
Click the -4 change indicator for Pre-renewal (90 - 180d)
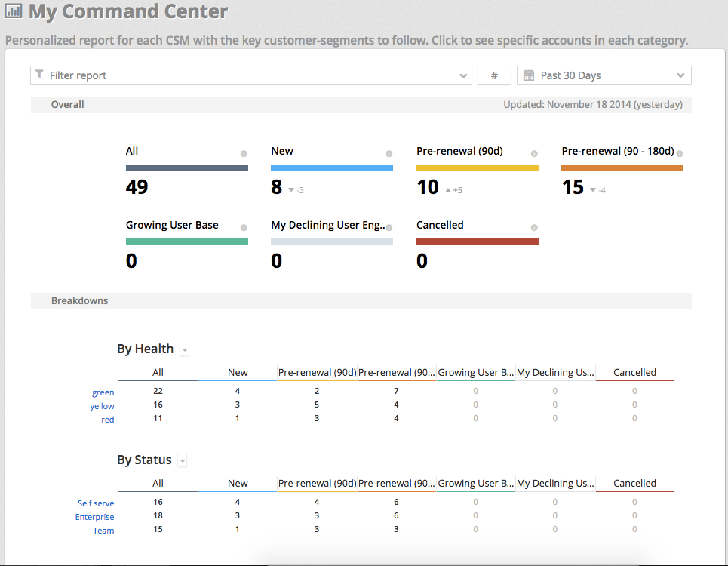(598, 190)
